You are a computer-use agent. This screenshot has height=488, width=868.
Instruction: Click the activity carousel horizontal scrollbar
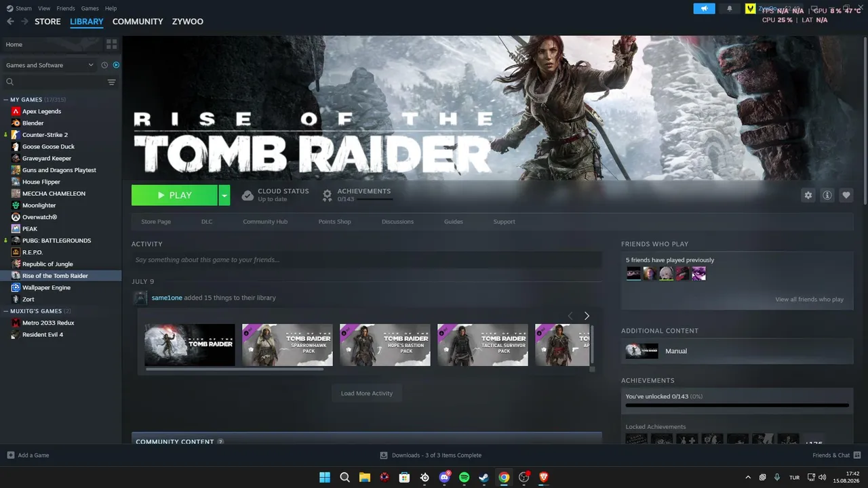(x=234, y=369)
